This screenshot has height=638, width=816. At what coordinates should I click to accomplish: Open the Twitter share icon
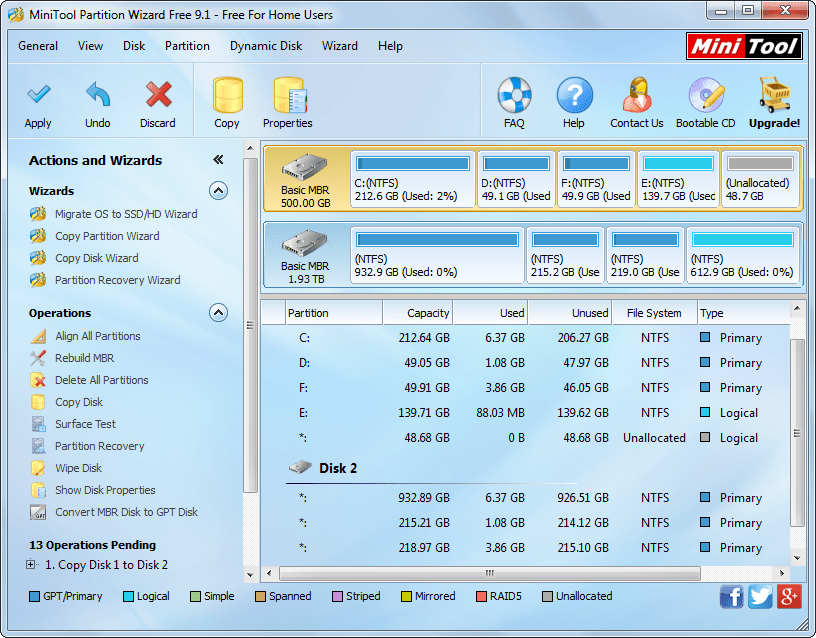pos(760,596)
